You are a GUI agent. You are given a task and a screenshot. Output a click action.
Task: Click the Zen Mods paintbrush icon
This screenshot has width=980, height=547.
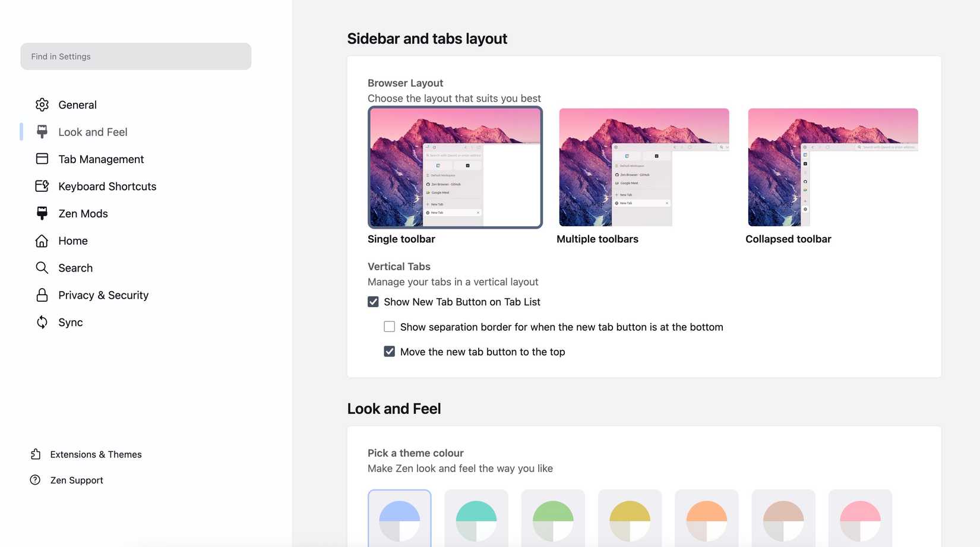(x=42, y=214)
